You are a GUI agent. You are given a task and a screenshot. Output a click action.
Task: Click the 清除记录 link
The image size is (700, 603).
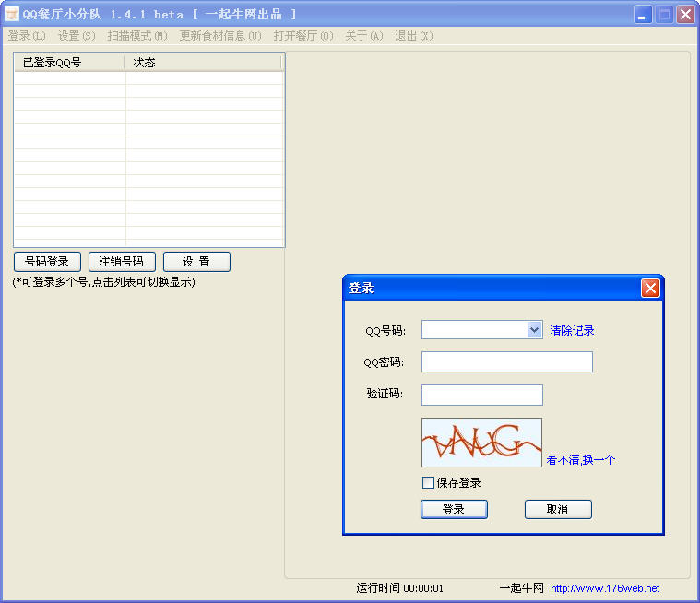coord(572,331)
